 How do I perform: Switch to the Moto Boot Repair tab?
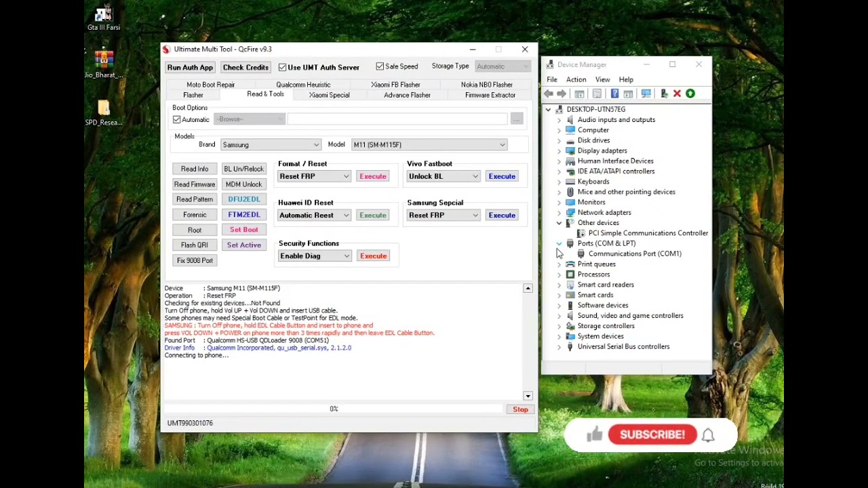211,85
